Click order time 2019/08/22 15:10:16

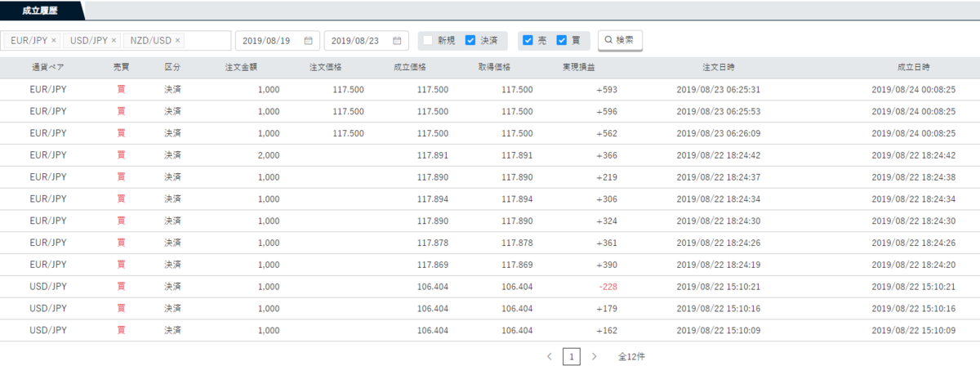coord(719,309)
